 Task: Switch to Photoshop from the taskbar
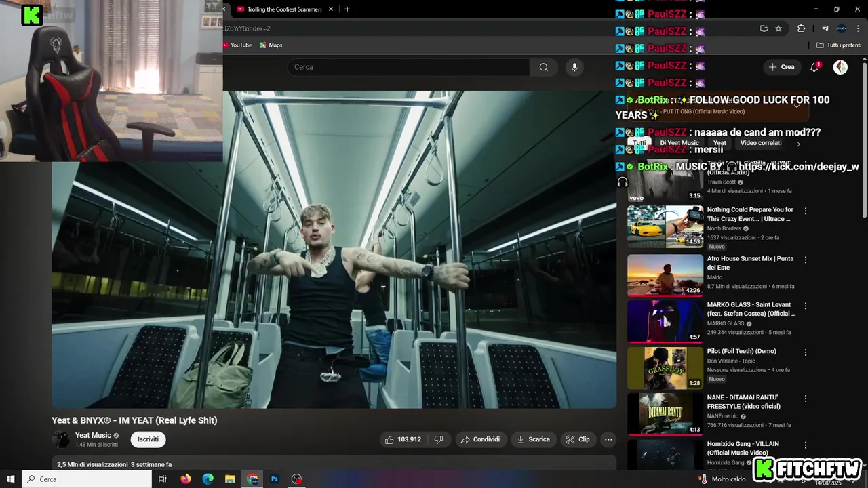(275, 479)
